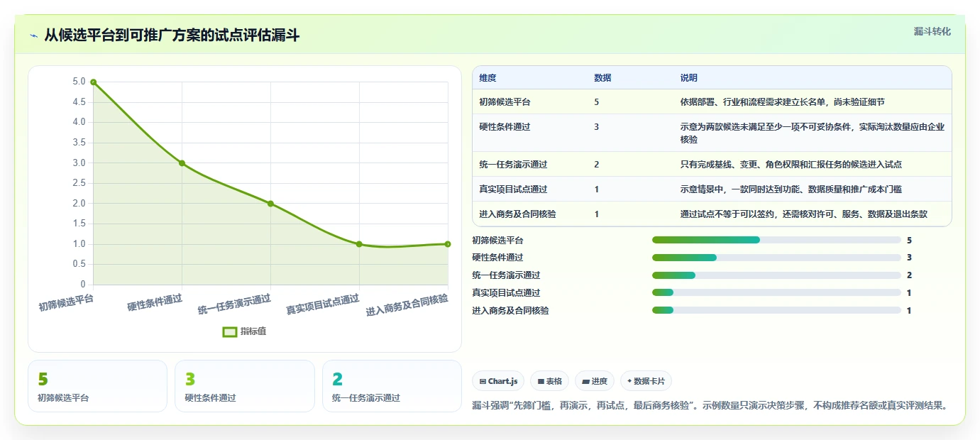The width and height of the screenshot is (980, 440).
Task: Click the description starting 依据部署、行业和流程需求
Action: point(782,102)
